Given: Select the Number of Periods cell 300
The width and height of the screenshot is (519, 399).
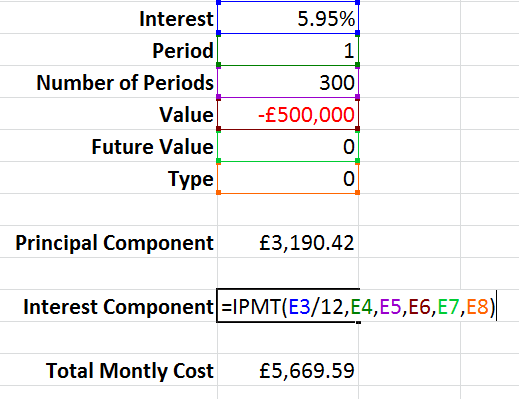Looking at the screenshot, I should tap(288, 82).
